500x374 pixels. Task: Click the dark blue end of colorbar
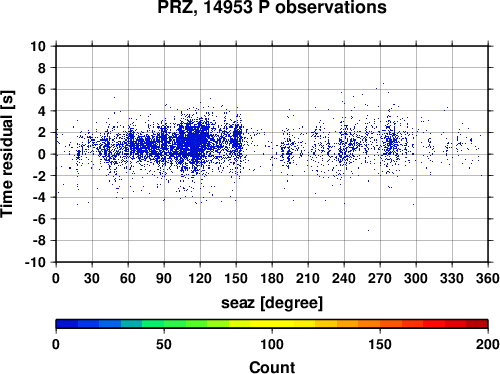point(67,324)
